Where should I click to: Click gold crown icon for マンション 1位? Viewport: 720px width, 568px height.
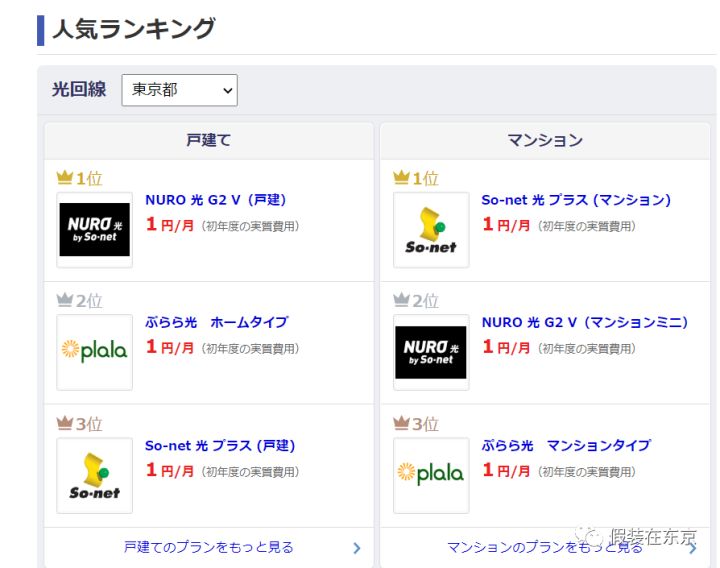pyautogui.click(x=401, y=177)
